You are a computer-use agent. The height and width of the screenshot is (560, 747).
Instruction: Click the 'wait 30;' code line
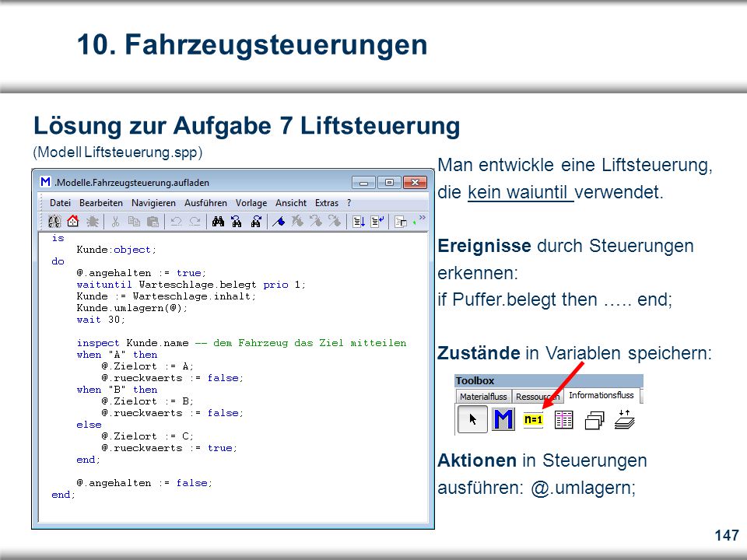tap(100, 320)
